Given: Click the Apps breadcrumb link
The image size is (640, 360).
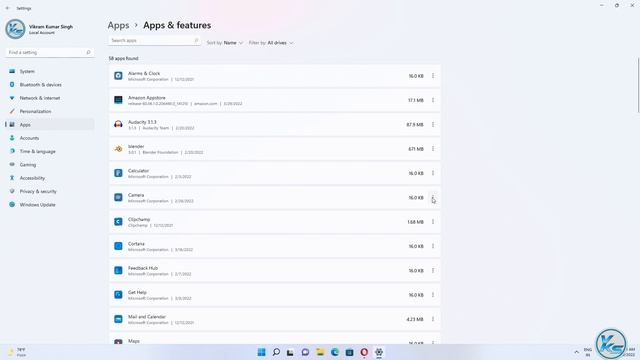Looking at the screenshot, I should click(x=118, y=25).
